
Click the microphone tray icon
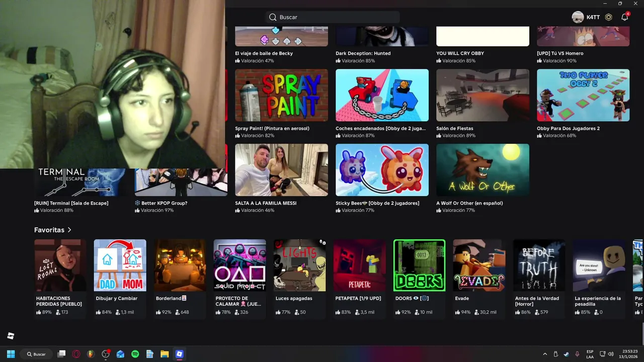[x=577, y=354]
